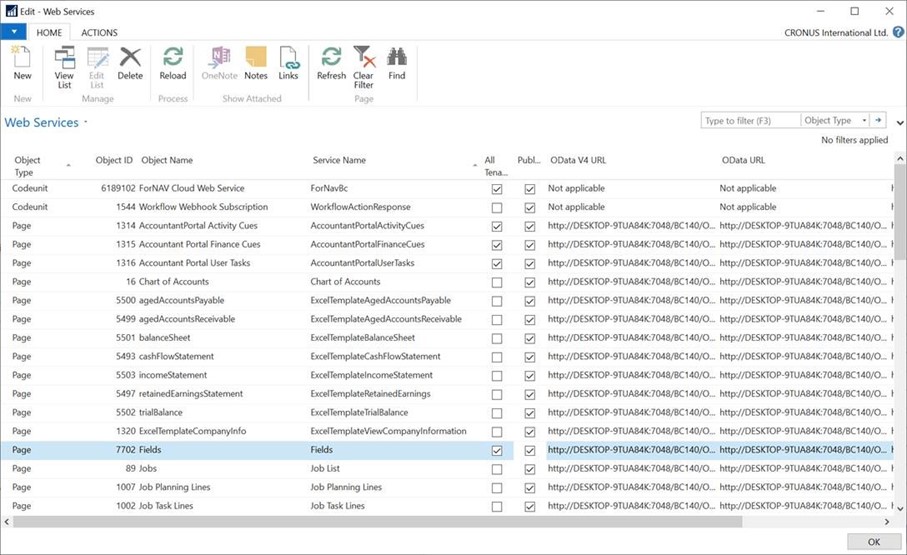Toggle All Tenants for ForNAV Cloud Web Service
This screenshot has height=555, width=907.
click(497, 189)
